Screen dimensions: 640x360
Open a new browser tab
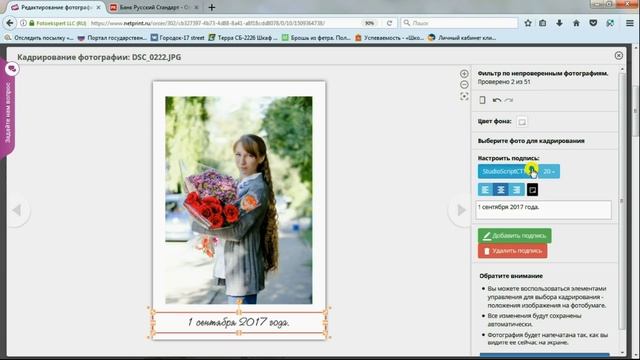[x=211, y=7]
